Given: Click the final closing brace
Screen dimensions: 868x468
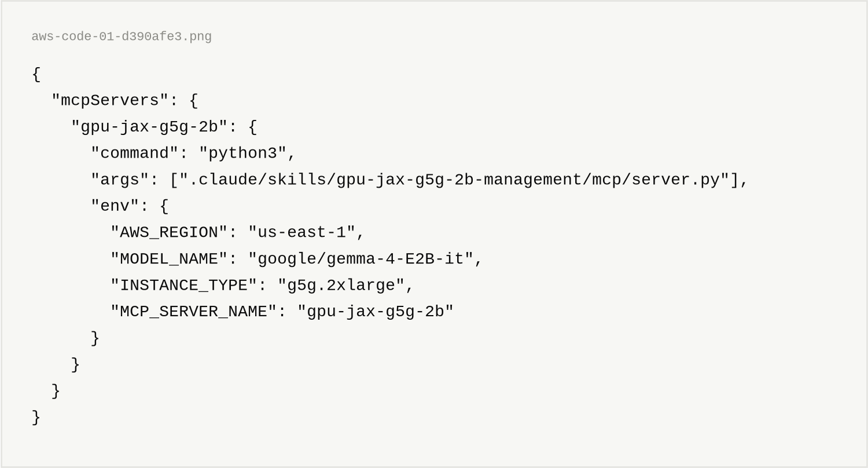Looking at the screenshot, I should coord(36,417).
